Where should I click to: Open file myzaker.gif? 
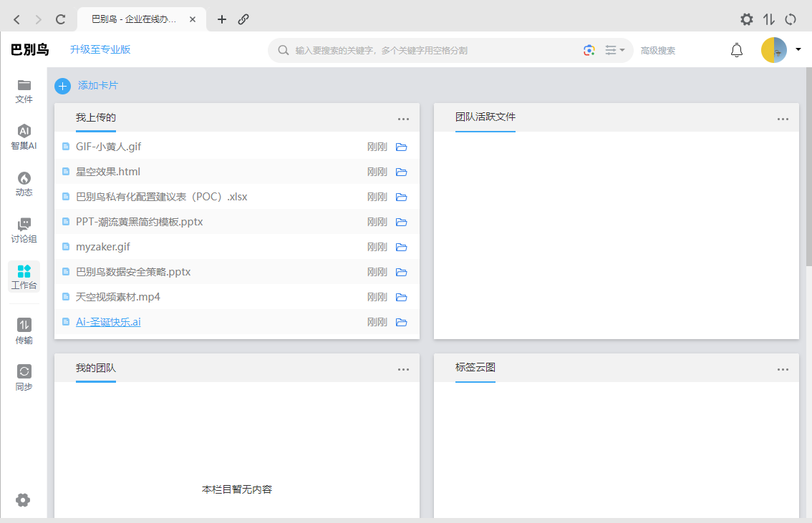click(102, 247)
